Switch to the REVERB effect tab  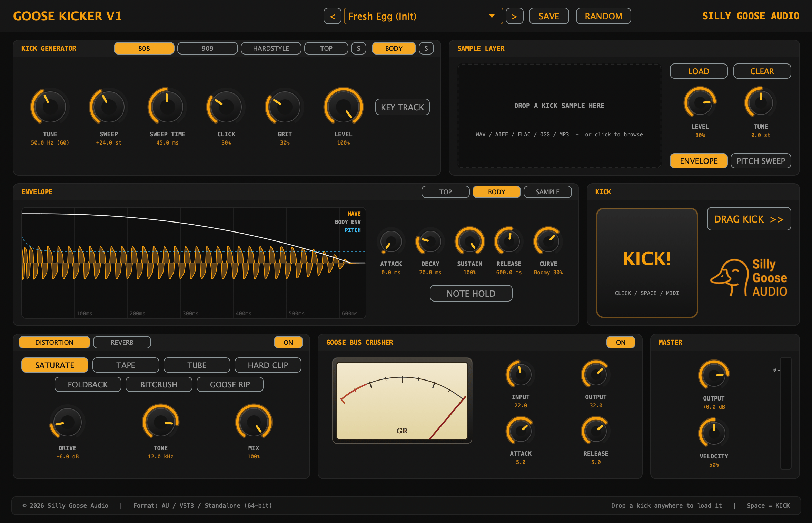[122, 342]
